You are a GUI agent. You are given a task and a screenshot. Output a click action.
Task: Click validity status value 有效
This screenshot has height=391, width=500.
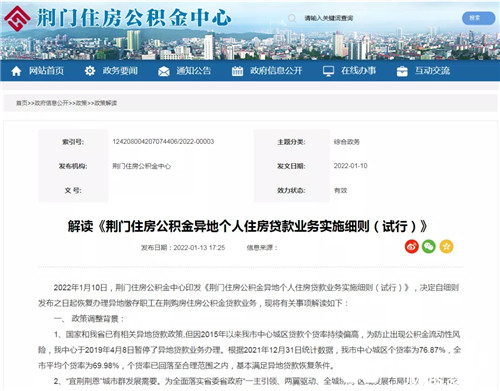tap(341, 190)
